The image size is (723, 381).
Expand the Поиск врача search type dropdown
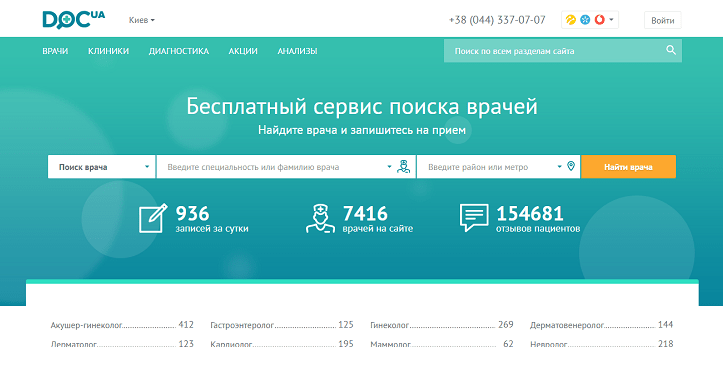click(x=102, y=167)
